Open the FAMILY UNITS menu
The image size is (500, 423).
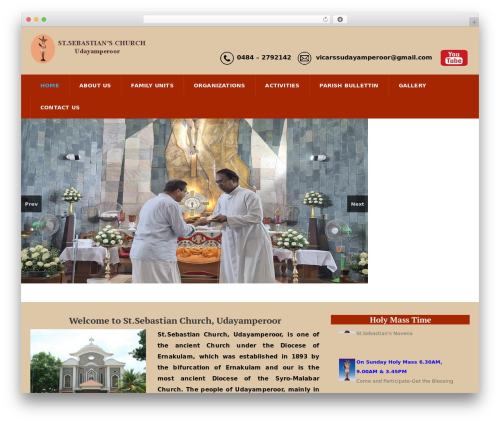(152, 86)
